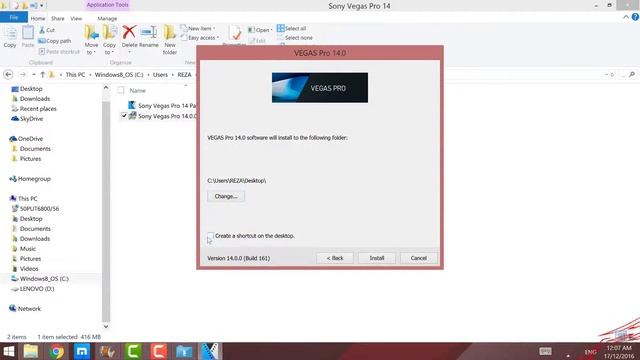Select OneDrive in navigation pane

point(26,139)
